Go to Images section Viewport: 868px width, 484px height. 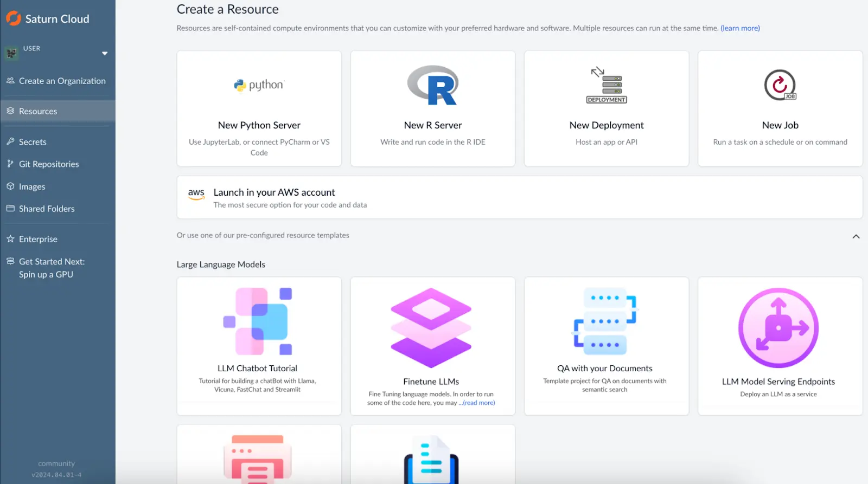click(32, 186)
